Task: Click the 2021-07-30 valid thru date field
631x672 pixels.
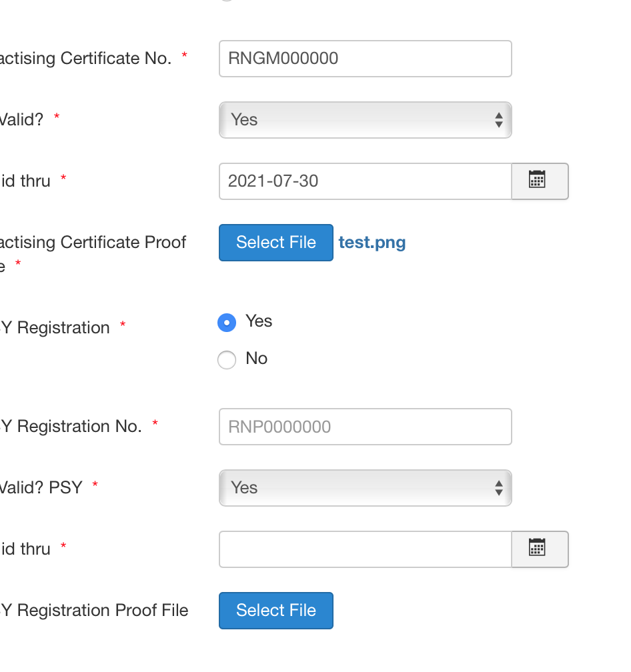Action: click(x=366, y=181)
